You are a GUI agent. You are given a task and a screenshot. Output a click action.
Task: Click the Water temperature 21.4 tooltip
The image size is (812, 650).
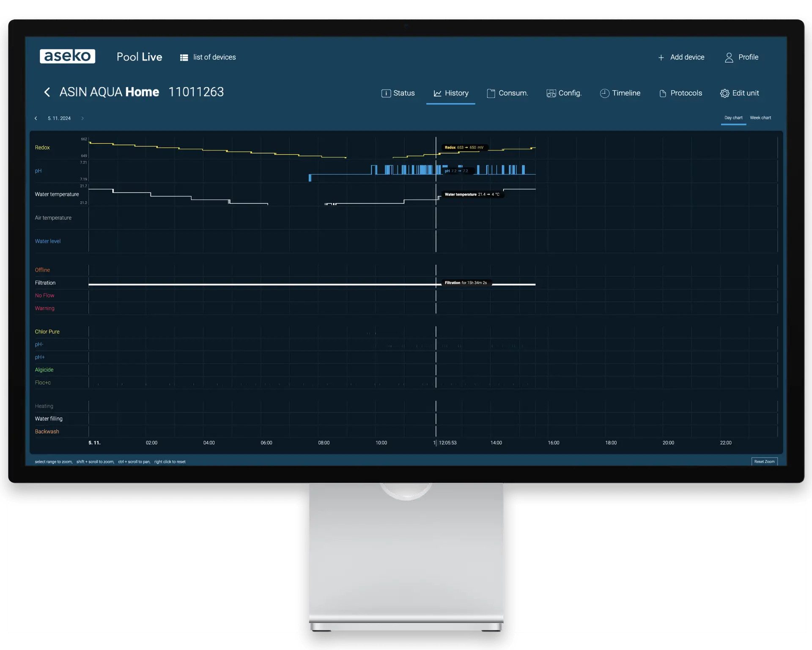coord(472,195)
